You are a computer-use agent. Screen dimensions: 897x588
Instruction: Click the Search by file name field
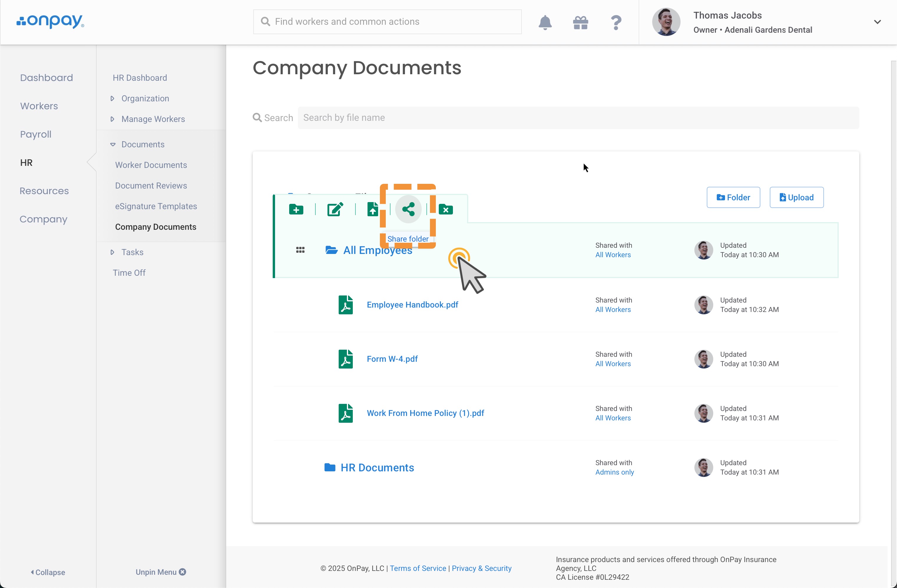[x=578, y=118]
